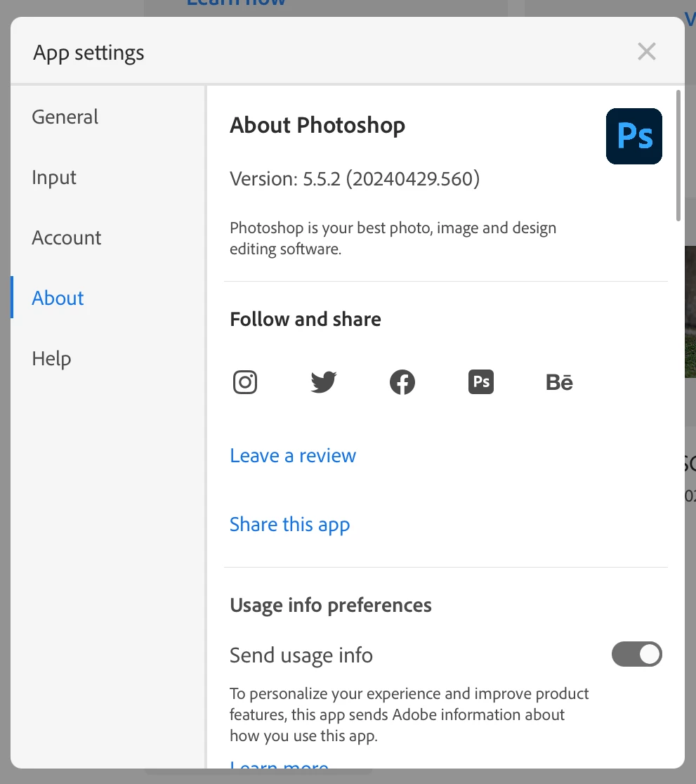
Task: Click the version number text 5.5.2
Action: (322, 179)
